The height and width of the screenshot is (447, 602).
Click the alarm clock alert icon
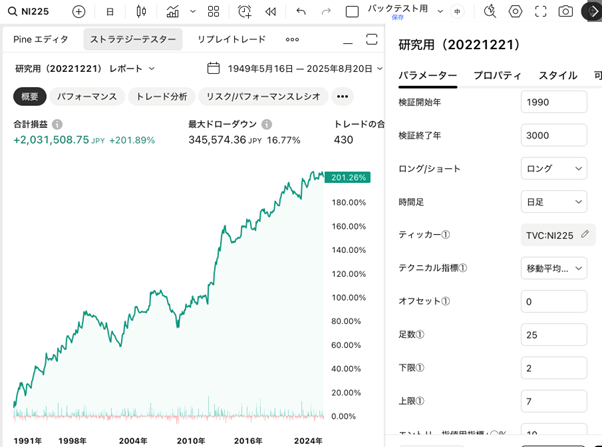coord(245,12)
